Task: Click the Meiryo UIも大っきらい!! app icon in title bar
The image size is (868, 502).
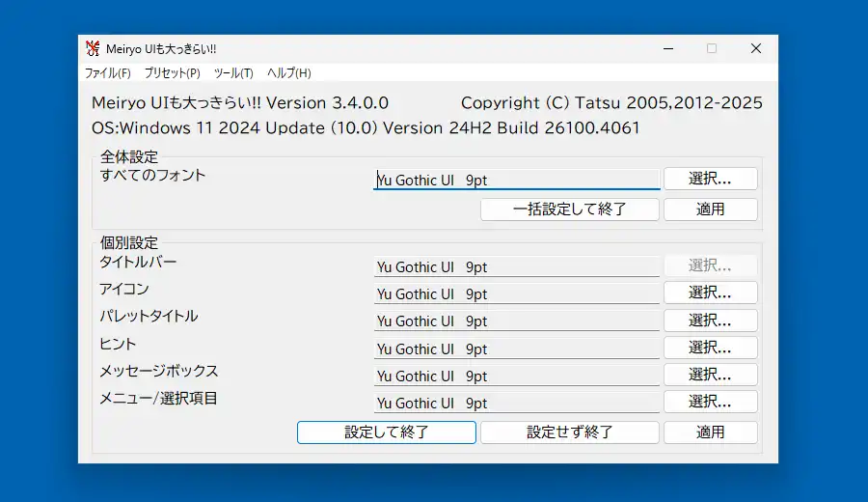Action: coord(93,49)
